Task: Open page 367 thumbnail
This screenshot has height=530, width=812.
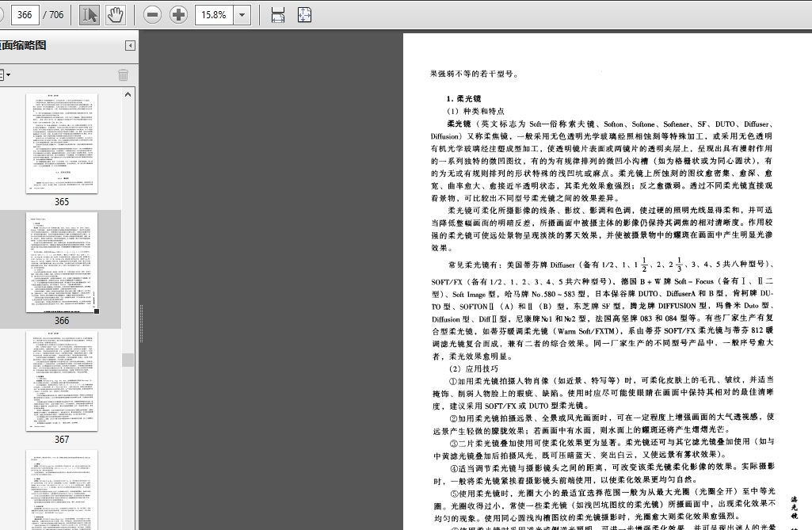Action: (x=62, y=381)
